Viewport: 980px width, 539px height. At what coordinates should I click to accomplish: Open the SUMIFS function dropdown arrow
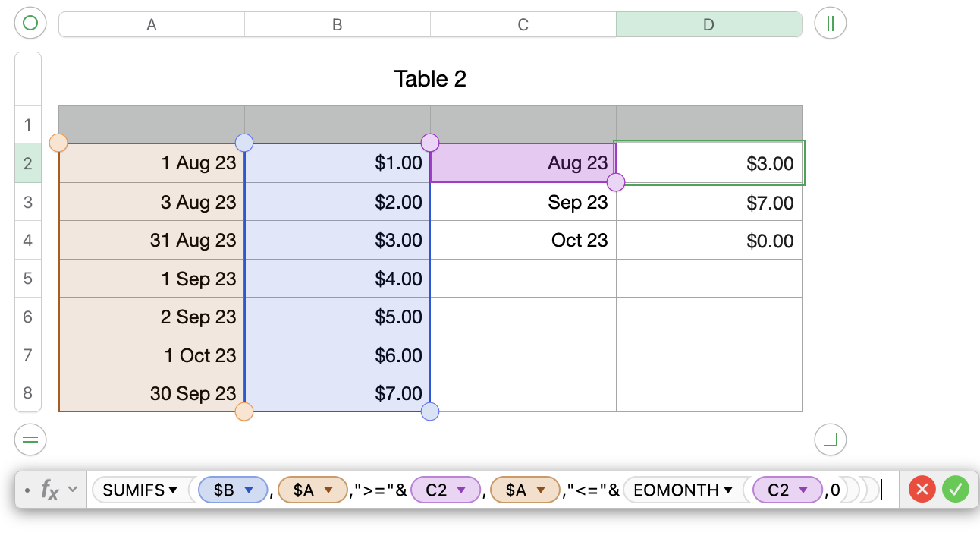point(174,490)
